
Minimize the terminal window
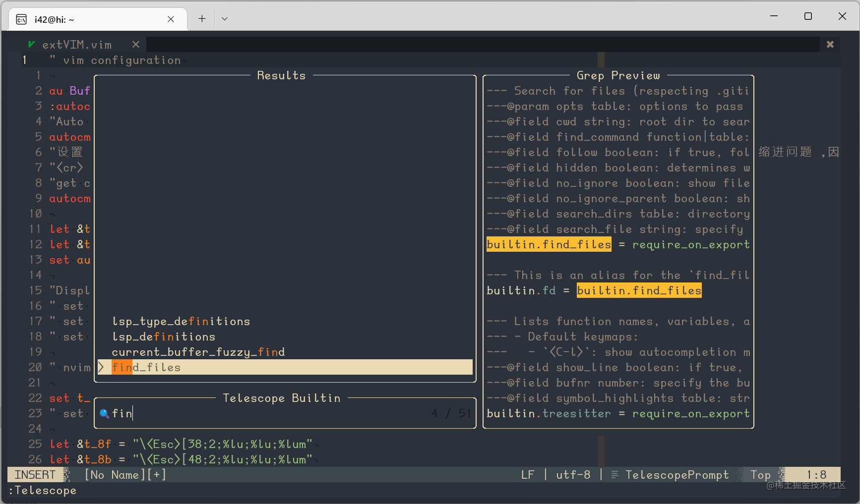774,16
